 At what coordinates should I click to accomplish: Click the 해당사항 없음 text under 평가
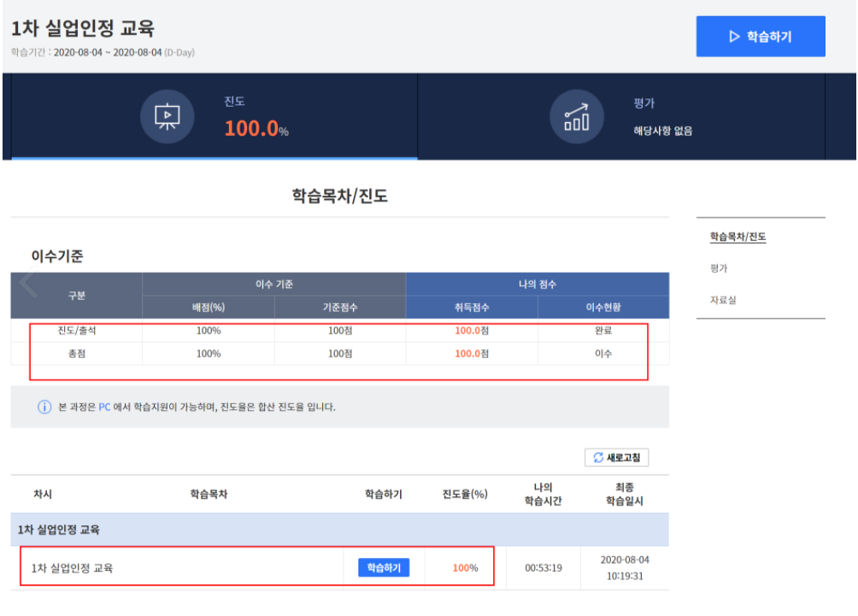click(662, 131)
